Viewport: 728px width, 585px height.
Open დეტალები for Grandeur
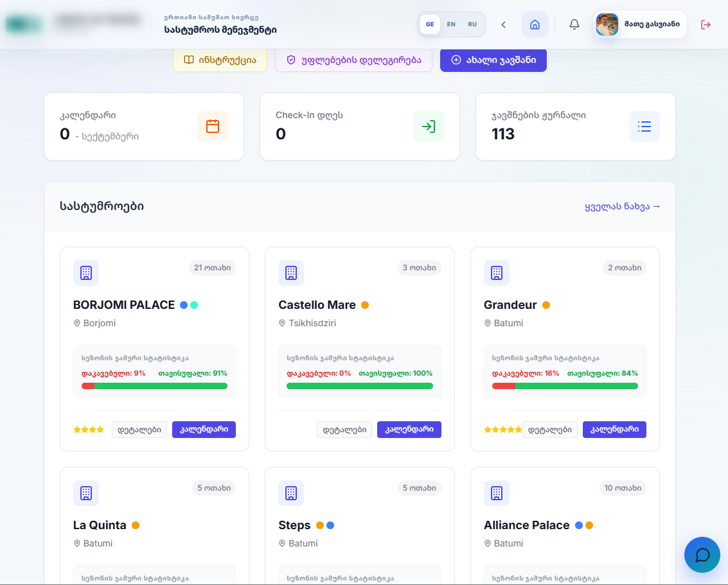click(550, 430)
